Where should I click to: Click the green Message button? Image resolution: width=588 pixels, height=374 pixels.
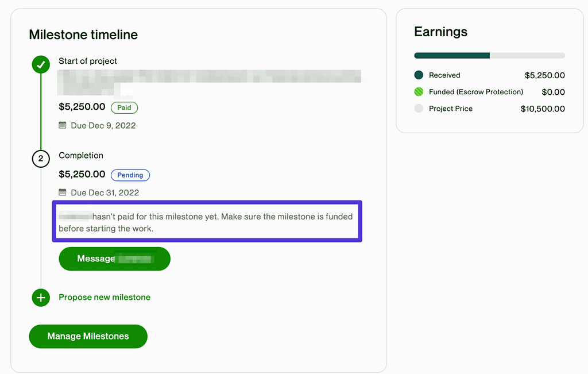[x=114, y=259]
